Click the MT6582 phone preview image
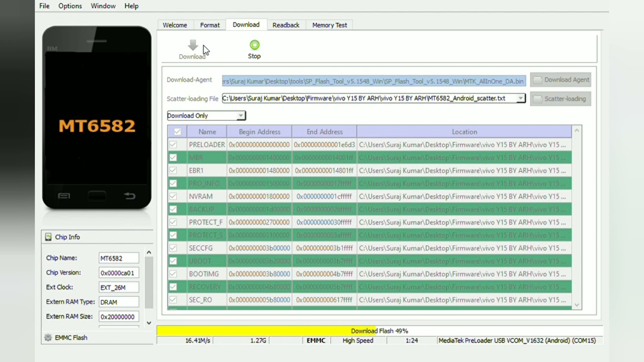 click(x=97, y=118)
